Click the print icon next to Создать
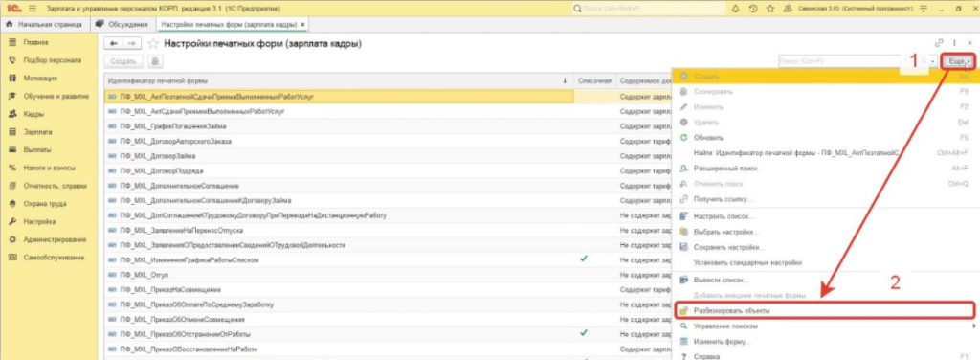This screenshot has width=980, height=360. click(154, 61)
